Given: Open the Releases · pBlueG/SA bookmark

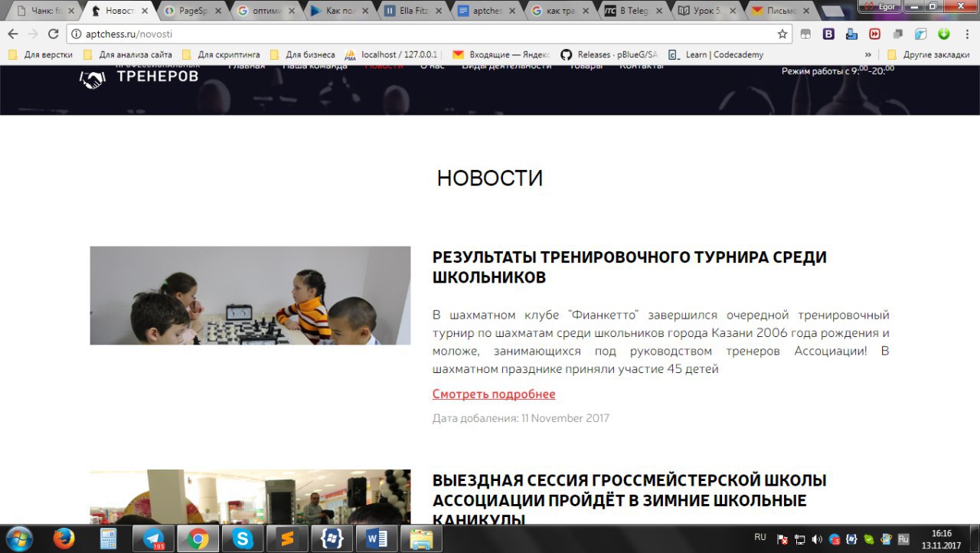Looking at the screenshot, I should point(609,55).
